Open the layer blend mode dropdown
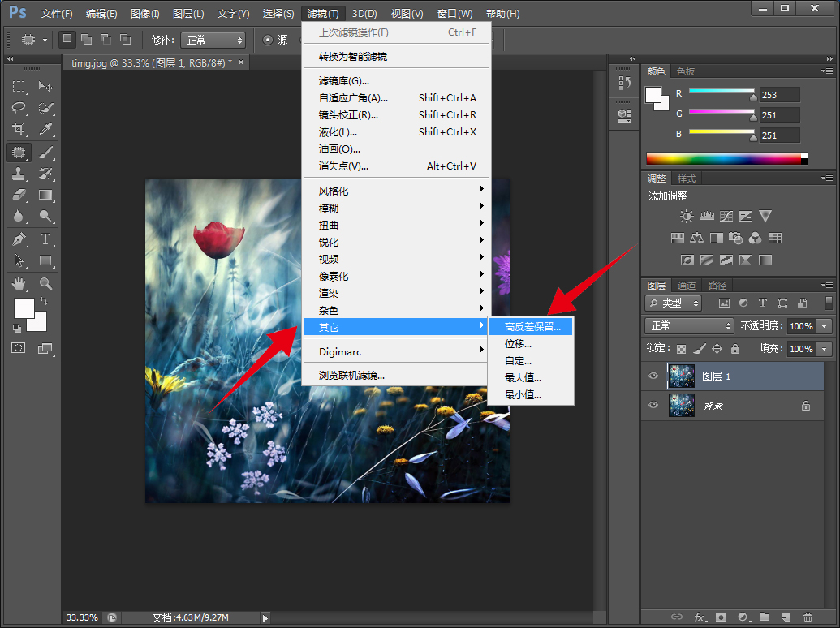This screenshot has width=840, height=628. [689, 326]
